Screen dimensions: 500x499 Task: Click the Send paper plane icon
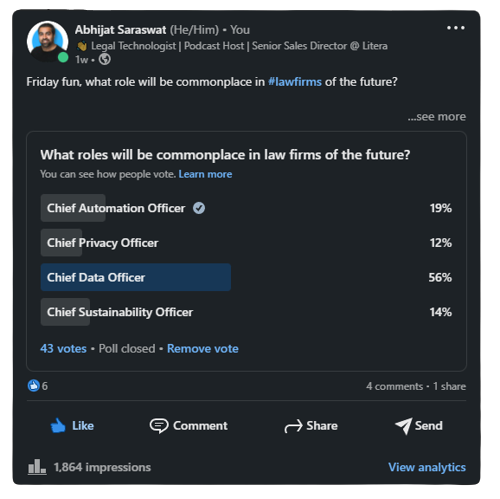point(404,426)
